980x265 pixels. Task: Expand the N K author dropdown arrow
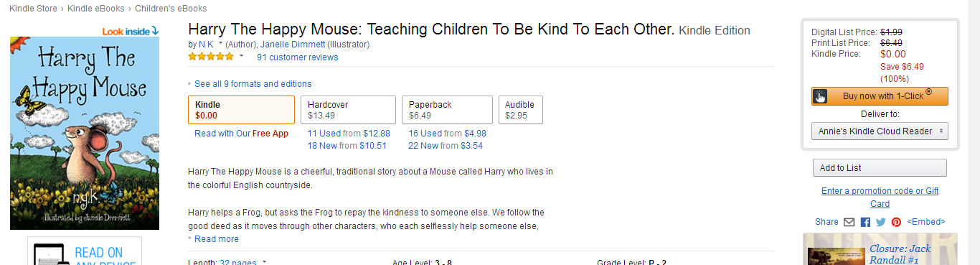(220, 44)
